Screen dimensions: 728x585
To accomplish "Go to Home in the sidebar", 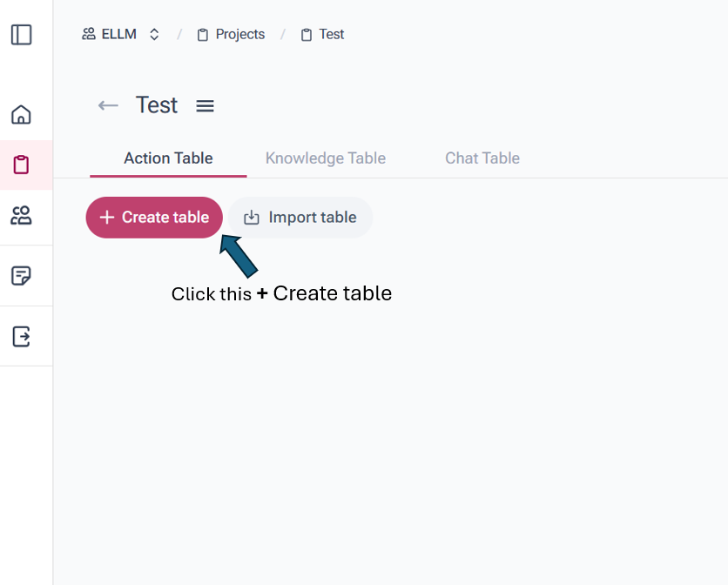I will pos(21,114).
